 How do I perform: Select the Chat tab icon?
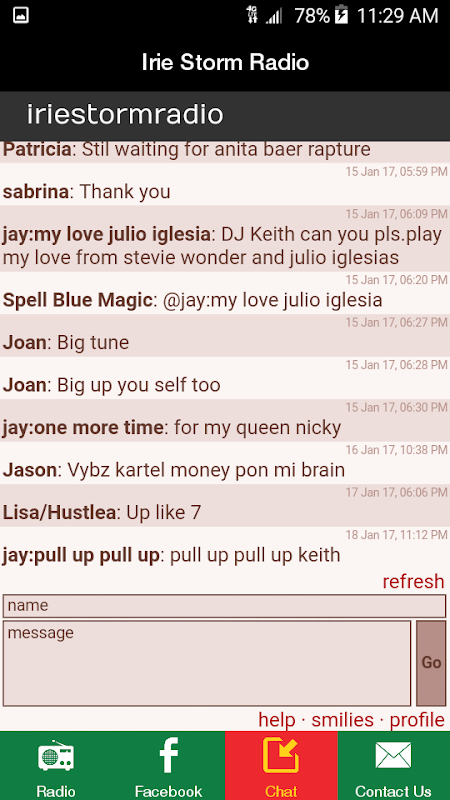[x=281, y=755]
